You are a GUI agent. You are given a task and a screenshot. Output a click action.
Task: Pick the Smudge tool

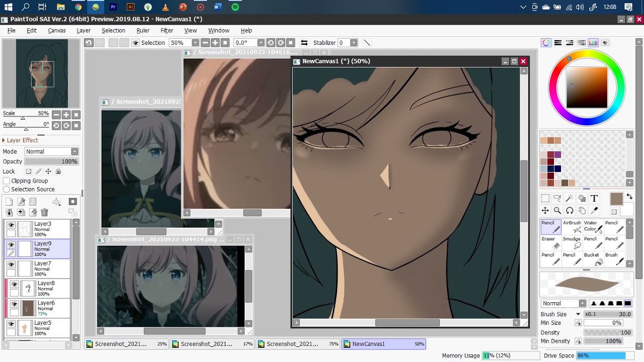click(572, 243)
